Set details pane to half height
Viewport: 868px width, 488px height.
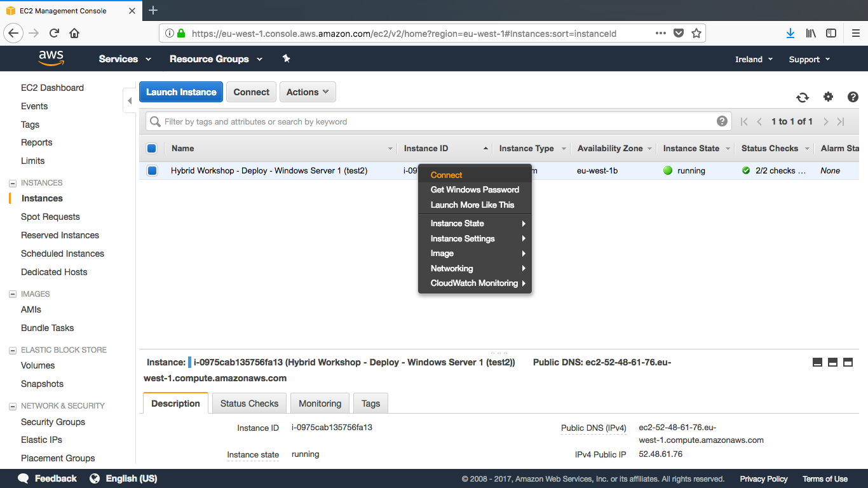832,362
